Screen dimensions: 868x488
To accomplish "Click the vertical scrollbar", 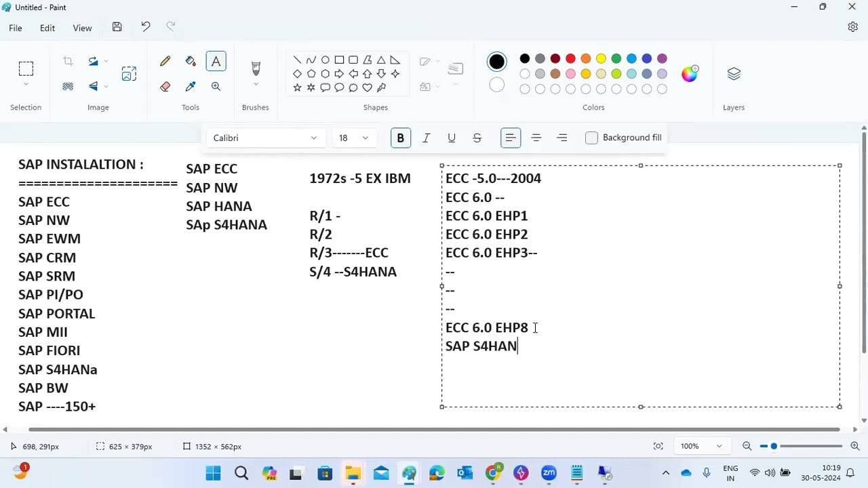I will click(863, 243).
